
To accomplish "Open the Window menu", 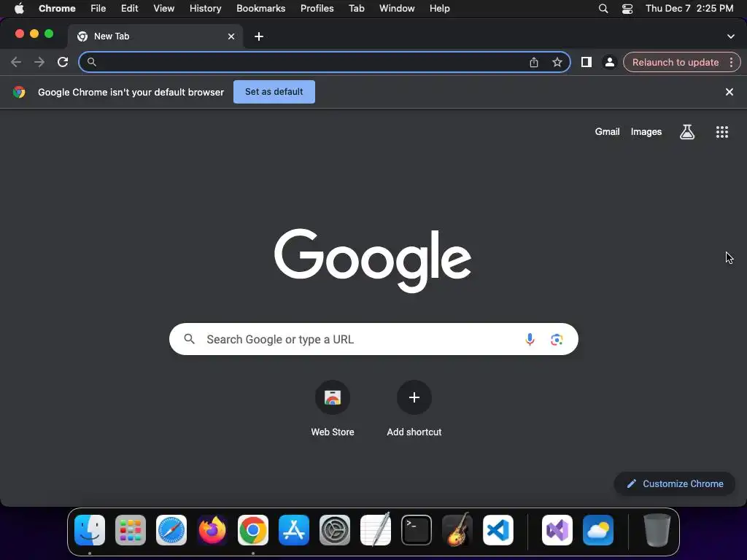I will coord(397,9).
